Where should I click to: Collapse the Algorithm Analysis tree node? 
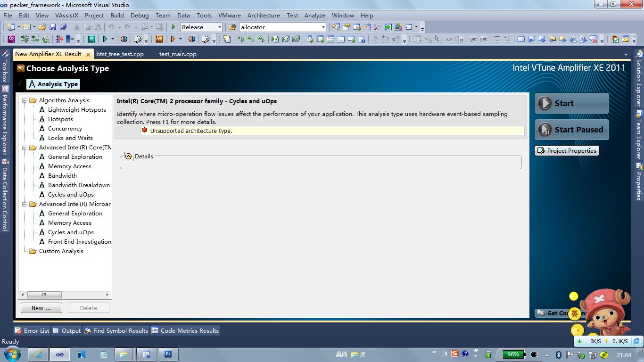tap(25, 100)
